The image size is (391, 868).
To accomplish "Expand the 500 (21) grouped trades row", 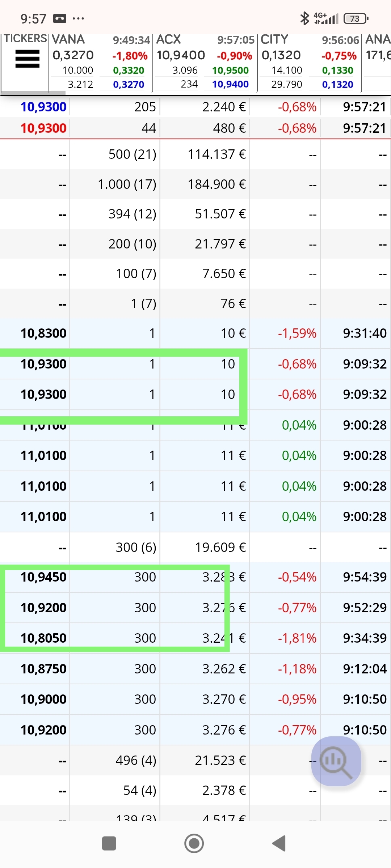I will pyautogui.click(x=195, y=154).
